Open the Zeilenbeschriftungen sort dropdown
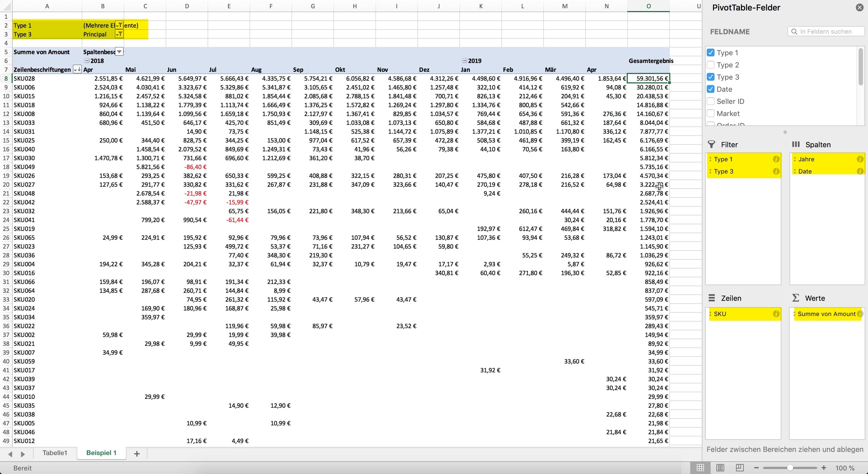This screenshot has height=474, width=868. tap(77, 69)
